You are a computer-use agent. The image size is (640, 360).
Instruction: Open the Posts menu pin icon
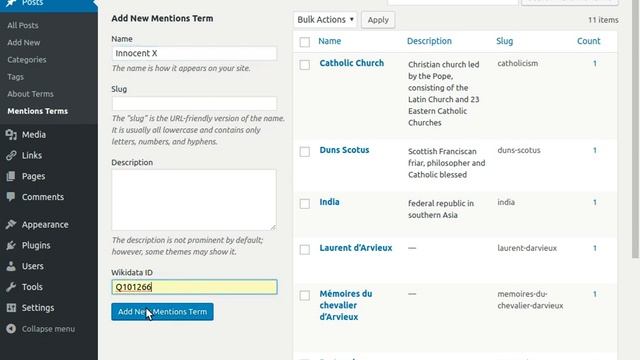pyautogui.click(x=11, y=3)
